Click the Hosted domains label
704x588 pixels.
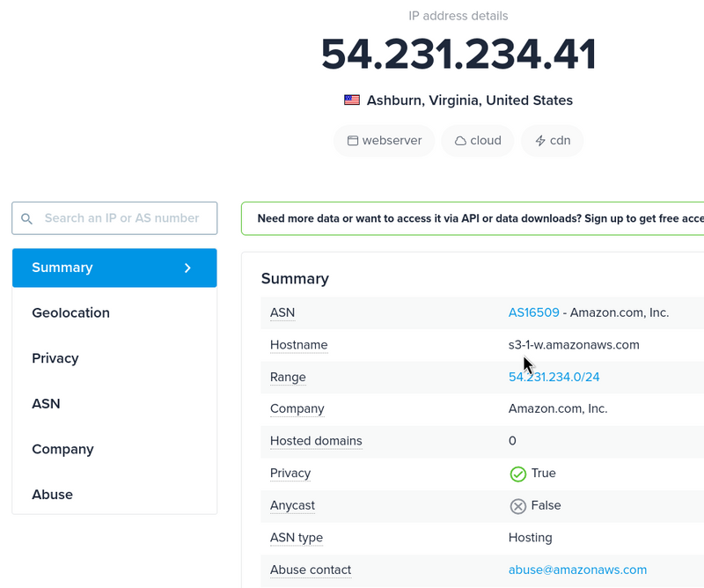316,441
